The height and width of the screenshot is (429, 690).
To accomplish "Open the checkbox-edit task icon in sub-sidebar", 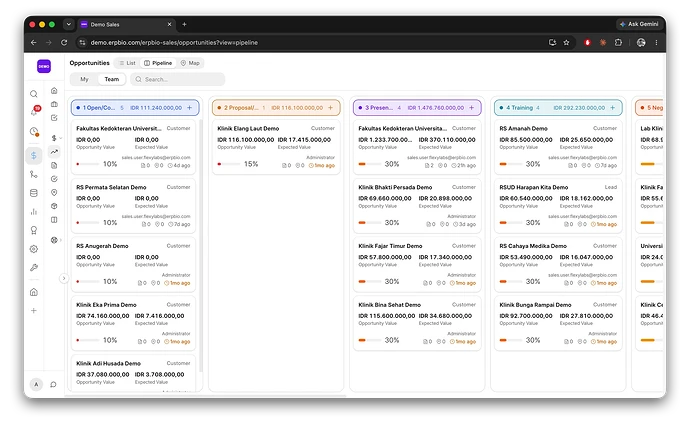I will (54, 118).
